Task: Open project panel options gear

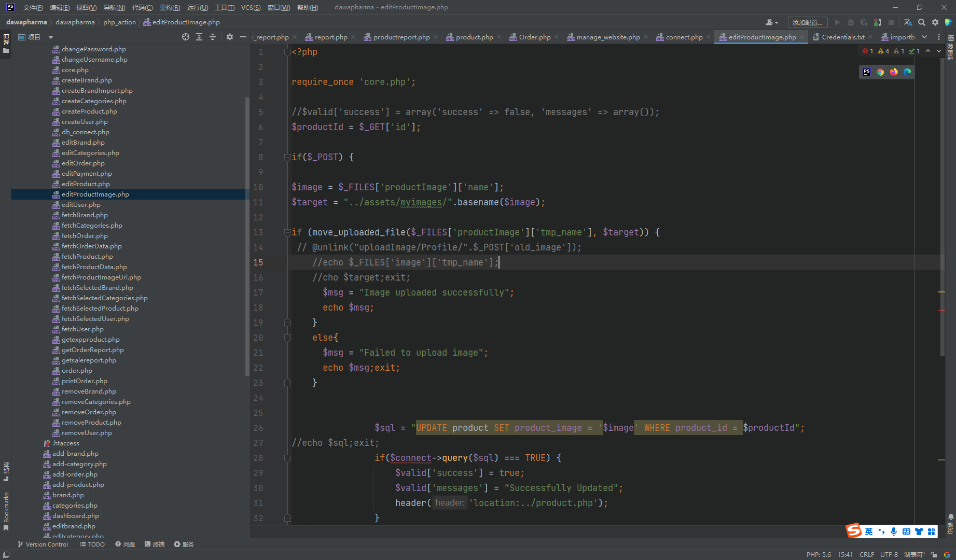Action: pos(230,37)
